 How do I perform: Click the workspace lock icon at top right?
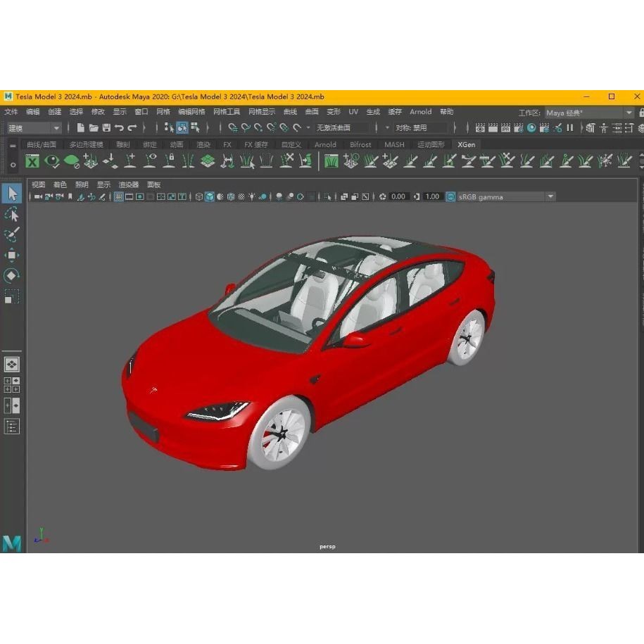click(641, 113)
